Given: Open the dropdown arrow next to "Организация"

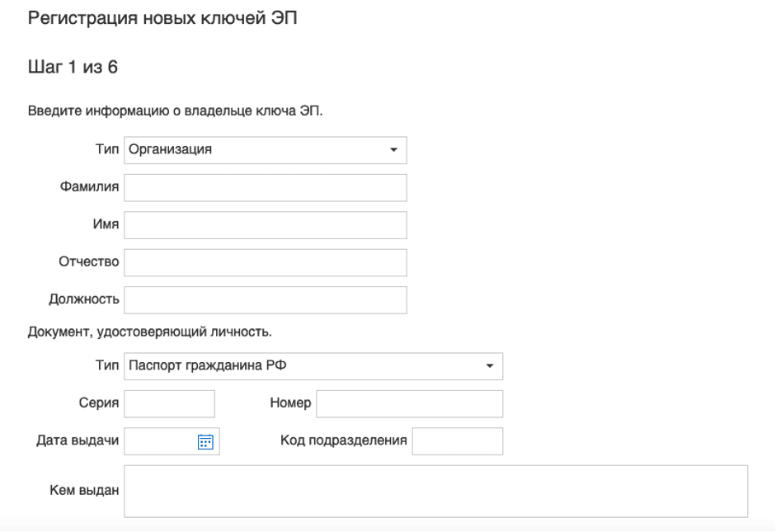Looking at the screenshot, I should pyautogui.click(x=395, y=150).
